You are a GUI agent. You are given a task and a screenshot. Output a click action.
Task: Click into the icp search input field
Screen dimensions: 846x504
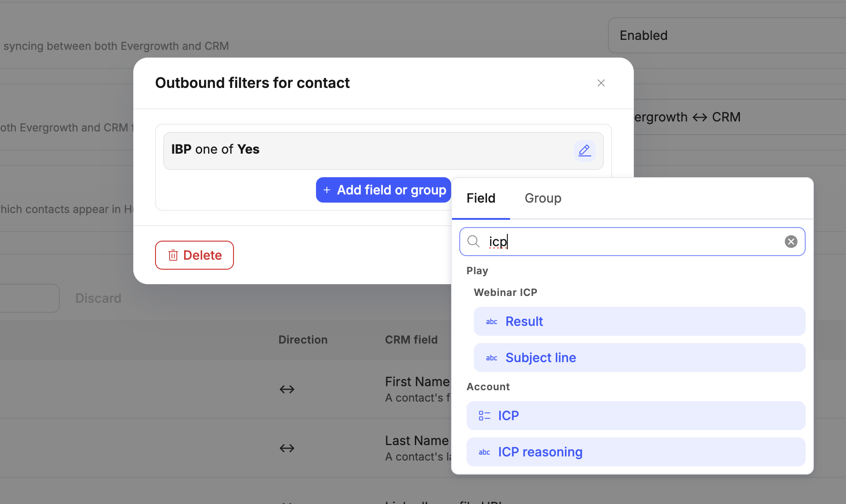(635, 242)
